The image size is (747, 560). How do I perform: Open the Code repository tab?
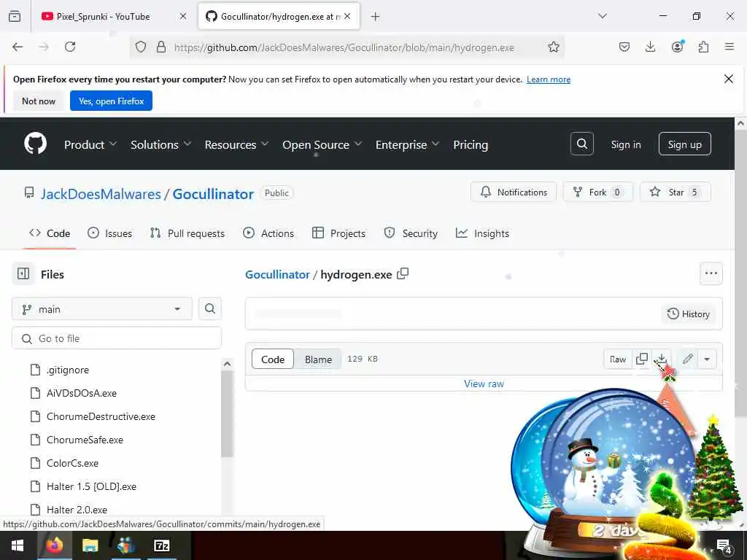point(50,233)
